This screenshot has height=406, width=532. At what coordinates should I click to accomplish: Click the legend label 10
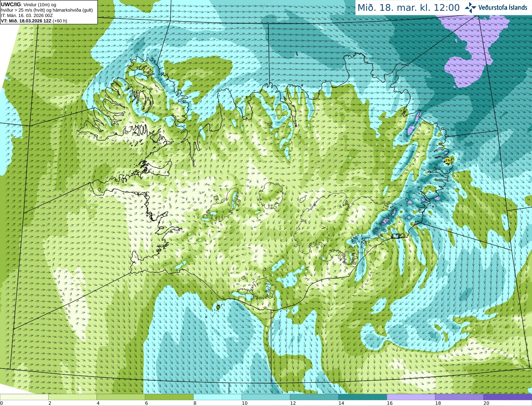244,403
